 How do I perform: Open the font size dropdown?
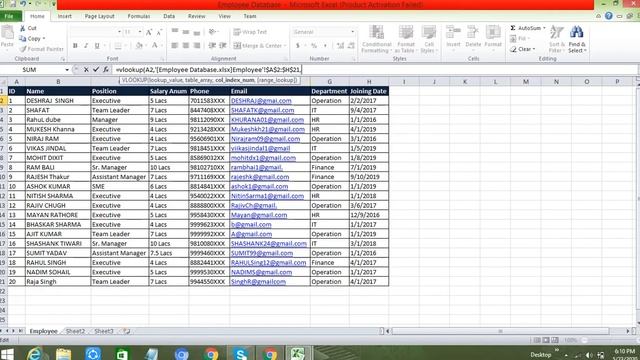coord(140,32)
